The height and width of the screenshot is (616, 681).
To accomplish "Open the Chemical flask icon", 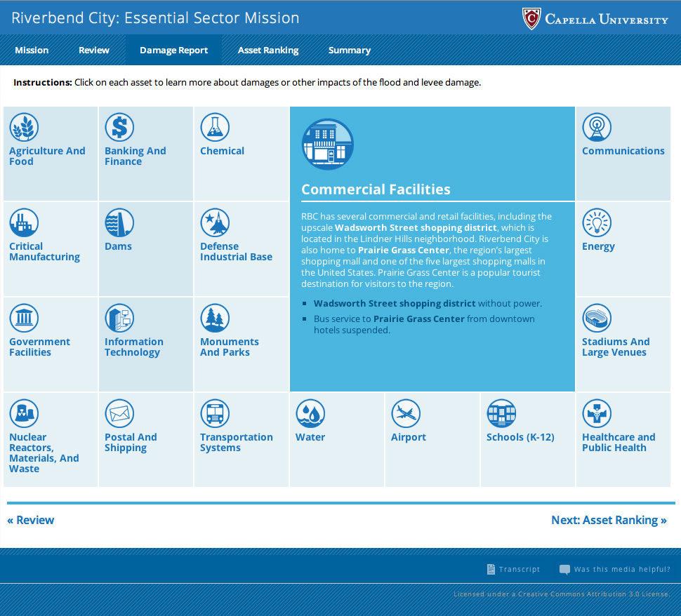I will pyautogui.click(x=215, y=127).
